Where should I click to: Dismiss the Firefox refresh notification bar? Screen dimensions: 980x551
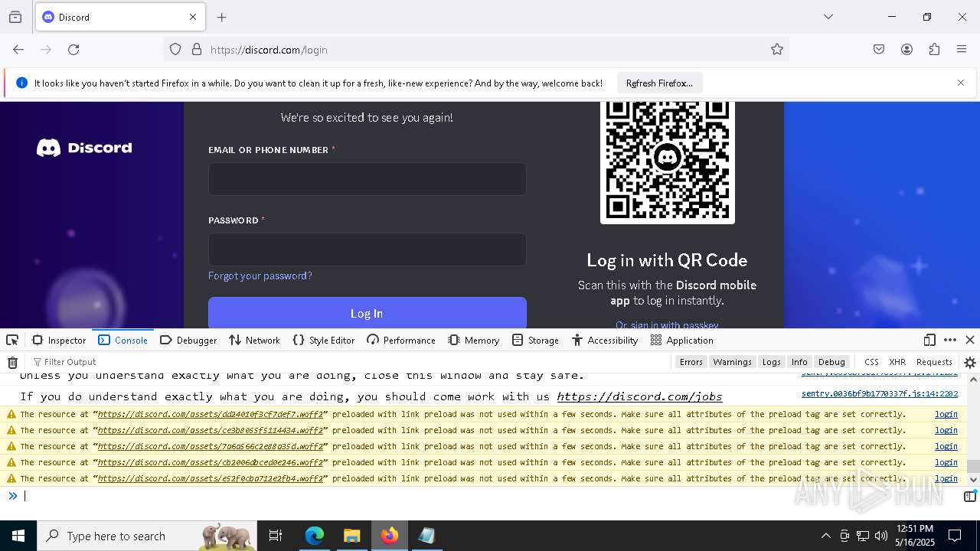[x=961, y=83]
